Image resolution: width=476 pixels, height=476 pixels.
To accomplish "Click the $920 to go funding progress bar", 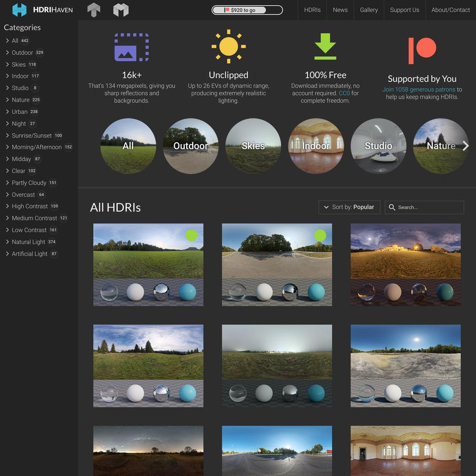I will click(247, 10).
